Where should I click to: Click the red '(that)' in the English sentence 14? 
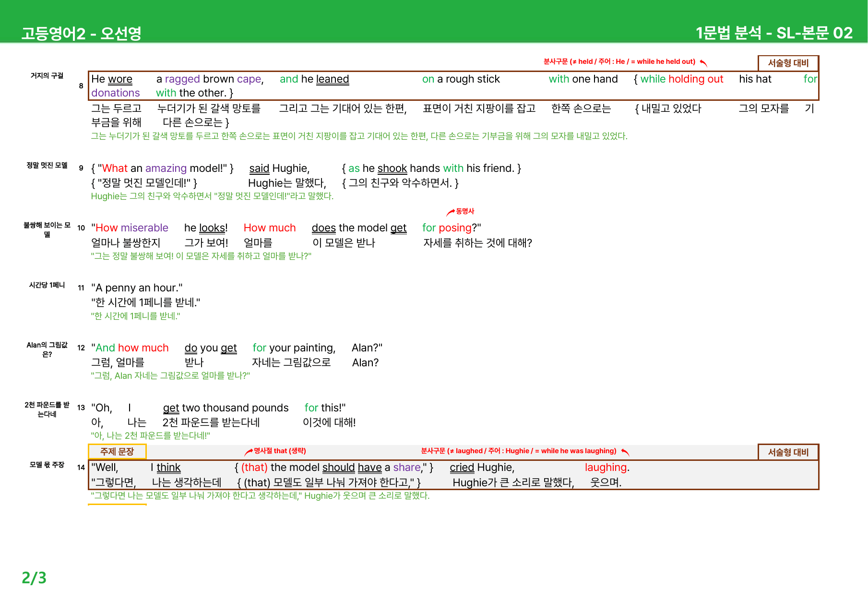pos(254,468)
